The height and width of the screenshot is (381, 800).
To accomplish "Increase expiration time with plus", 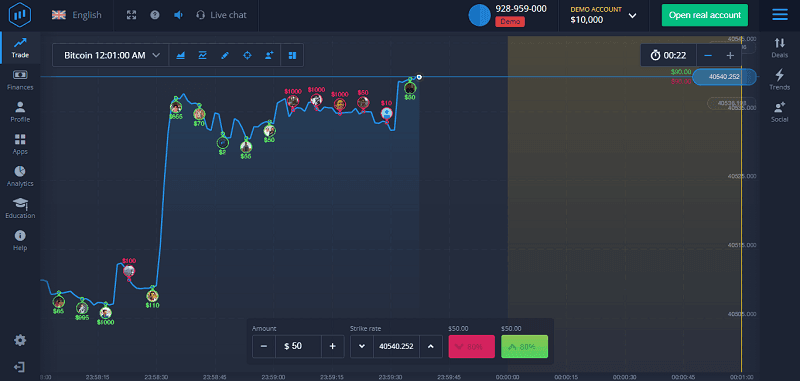I will (730, 55).
